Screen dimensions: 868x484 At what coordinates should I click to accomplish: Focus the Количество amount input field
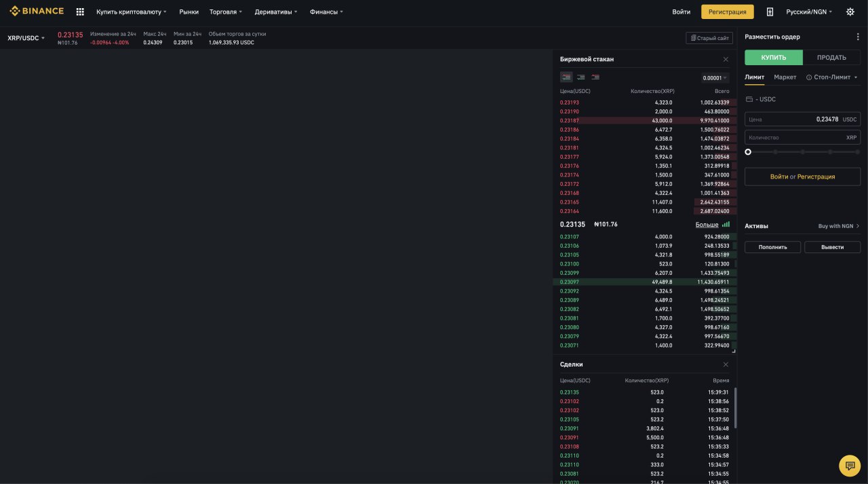(x=802, y=137)
